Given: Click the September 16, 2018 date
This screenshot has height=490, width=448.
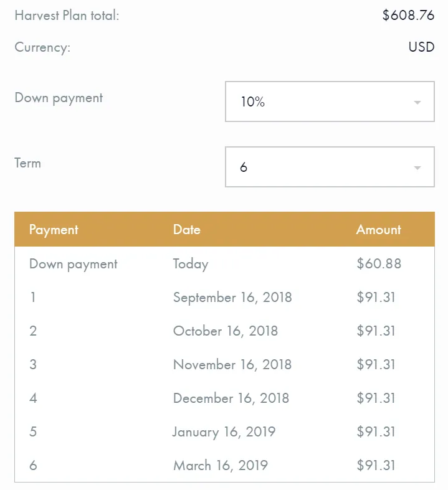Looking at the screenshot, I should coord(232,297).
